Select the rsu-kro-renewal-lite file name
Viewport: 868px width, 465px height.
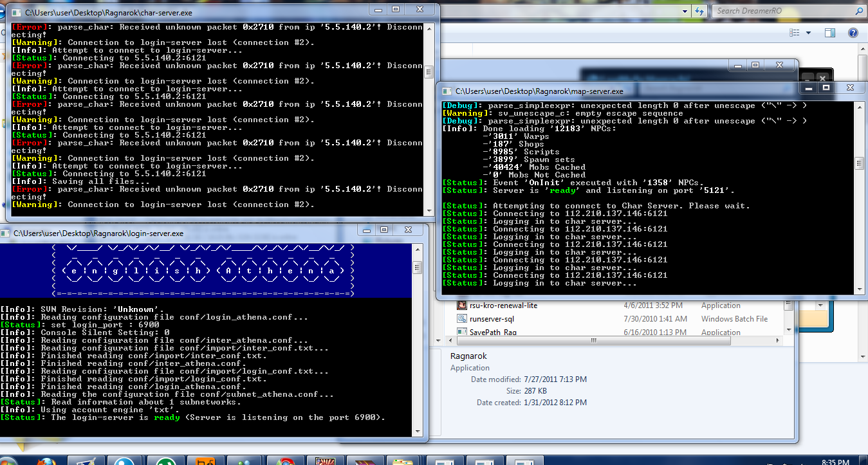503,305
